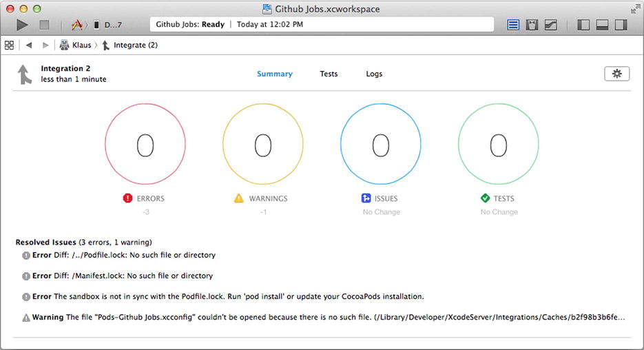The image size is (644, 350).
Task: Click the green Tests circle
Action: tap(499, 144)
